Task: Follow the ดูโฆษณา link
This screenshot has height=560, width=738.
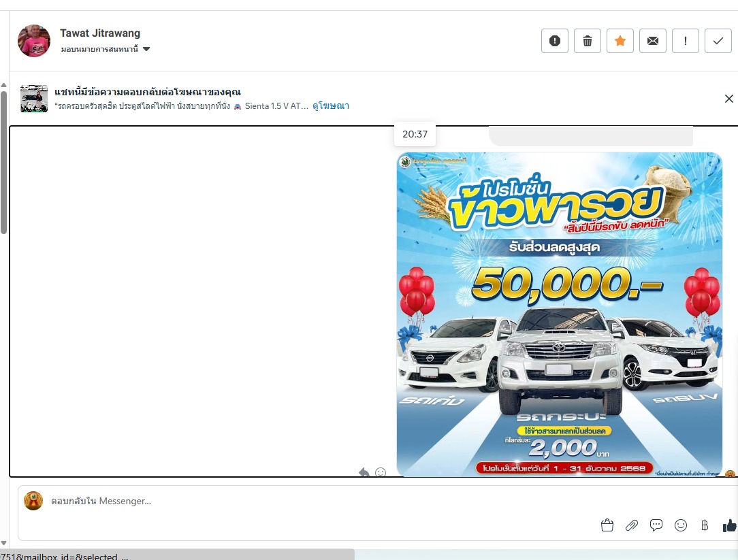Action: (331, 106)
